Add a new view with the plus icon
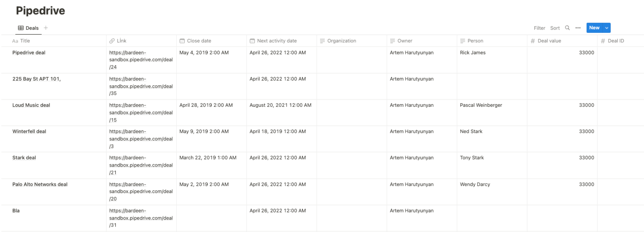 click(x=46, y=28)
